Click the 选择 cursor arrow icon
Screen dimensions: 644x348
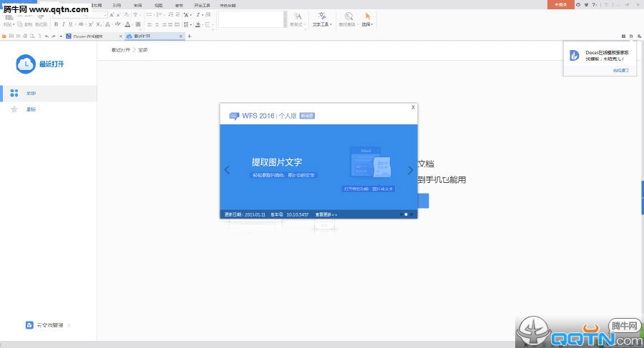[x=368, y=16]
